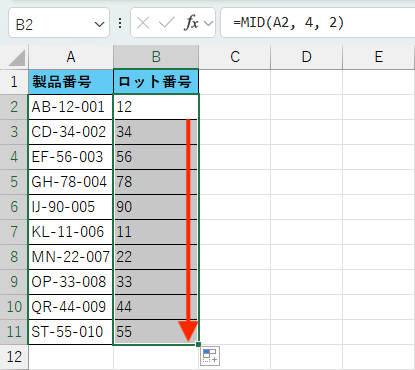
Task: Select cell containing GH-78-004
Action: pyautogui.click(x=71, y=182)
